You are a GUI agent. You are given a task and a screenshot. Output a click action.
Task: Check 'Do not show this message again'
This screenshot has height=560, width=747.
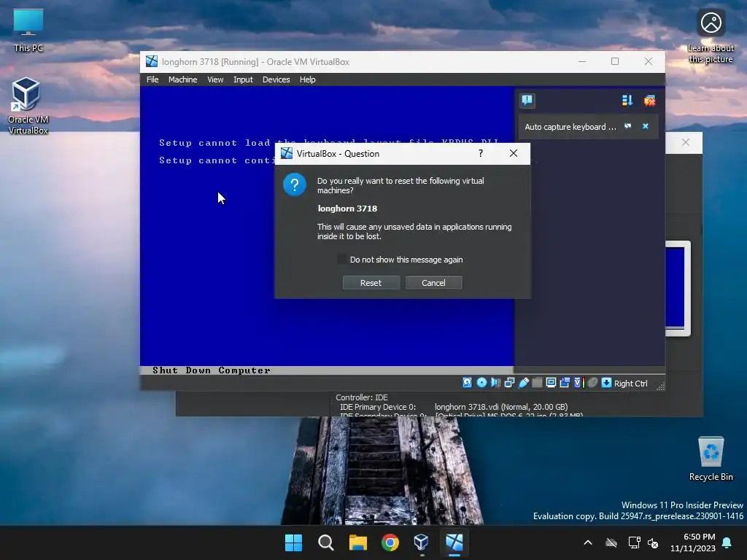342,260
